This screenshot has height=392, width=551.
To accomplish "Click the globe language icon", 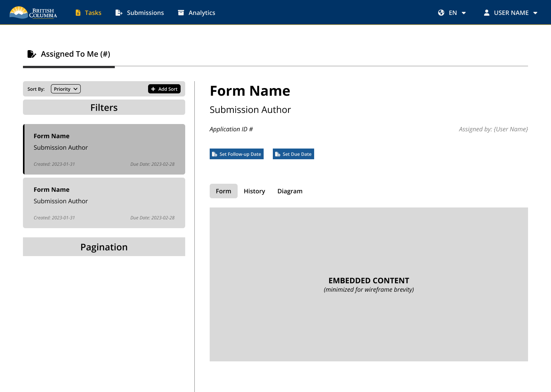I will (x=441, y=13).
